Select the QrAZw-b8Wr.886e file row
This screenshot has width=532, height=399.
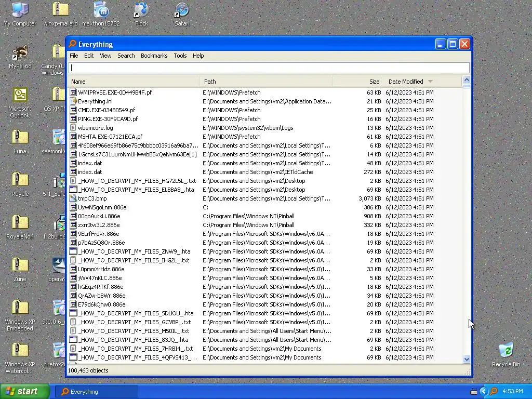(x=265, y=296)
